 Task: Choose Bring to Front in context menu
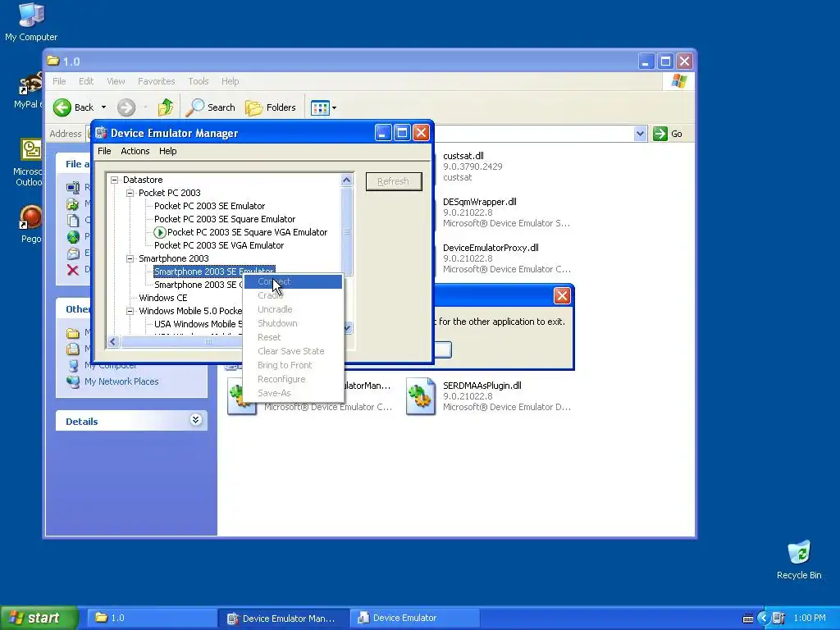(x=293, y=365)
